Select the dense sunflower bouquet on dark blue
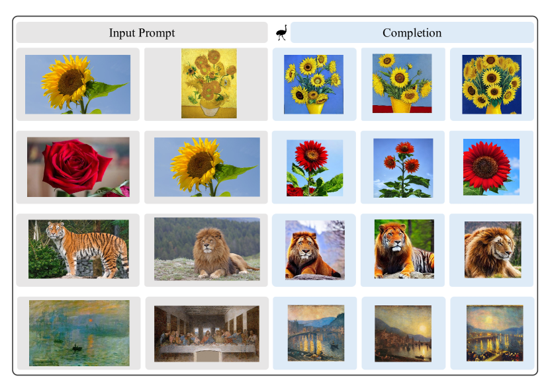Viewport: 550px width, 392px height. click(x=491, y=85)
